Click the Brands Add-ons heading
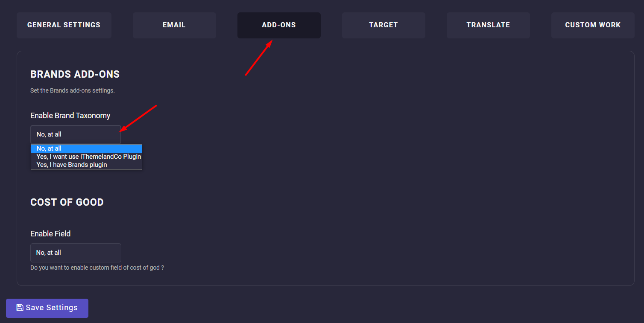This screenshot has height=323, width=644. pos(75,74)
